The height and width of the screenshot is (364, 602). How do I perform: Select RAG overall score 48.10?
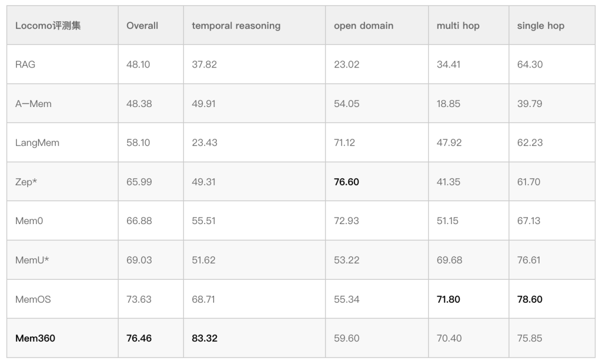click(138, 65)
